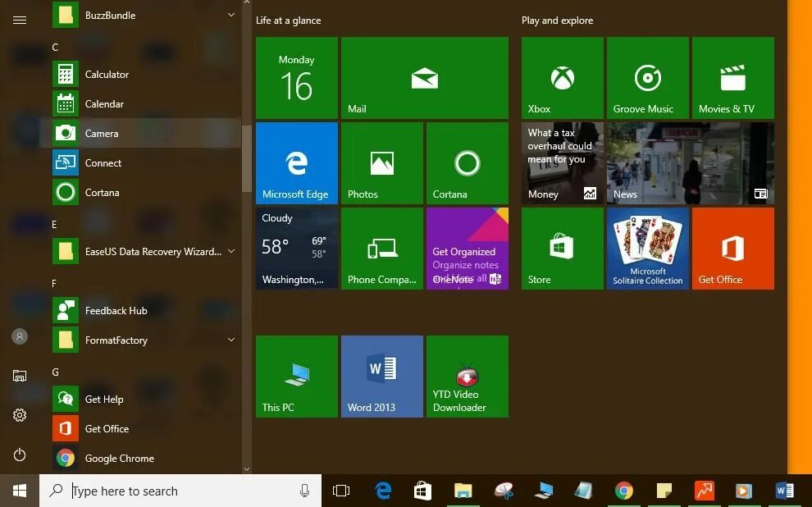Launch the Word 2013 tile
Image resolution: width=812 pixels, height=507 pixels.
[x=382, y=377]
